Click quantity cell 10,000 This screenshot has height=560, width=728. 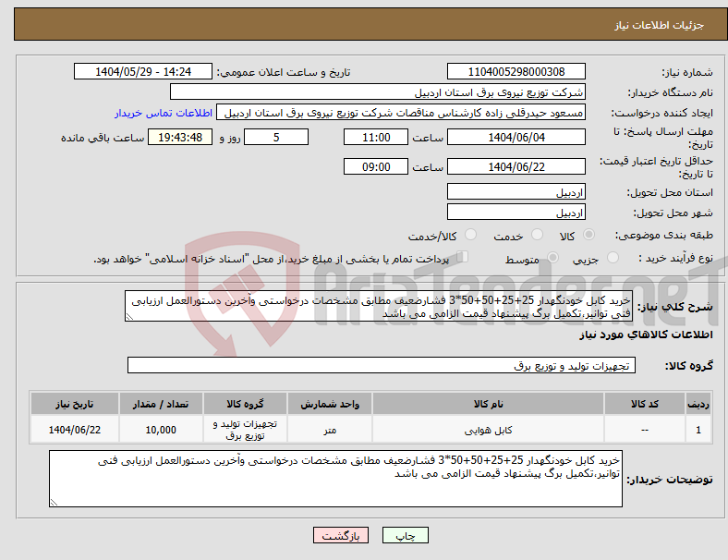[x=161, y=430]
